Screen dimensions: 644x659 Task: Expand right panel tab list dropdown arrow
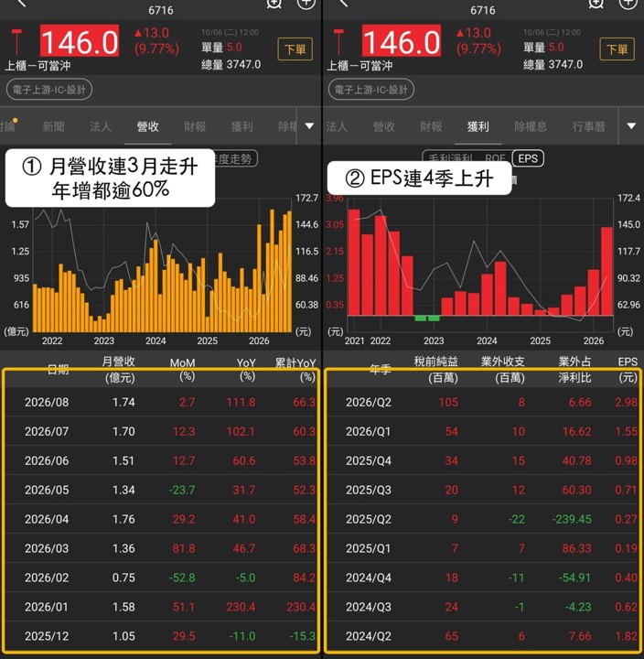[631, 125]
